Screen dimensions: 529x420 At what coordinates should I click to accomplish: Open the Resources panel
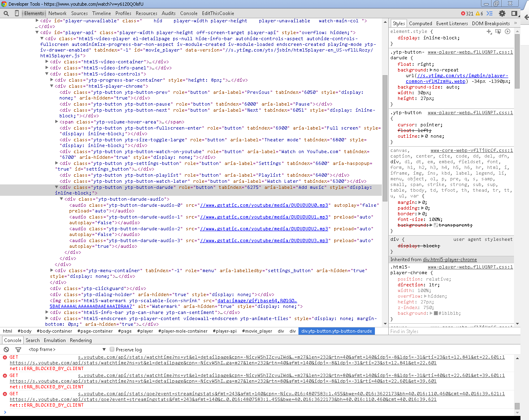pos(146,13)
